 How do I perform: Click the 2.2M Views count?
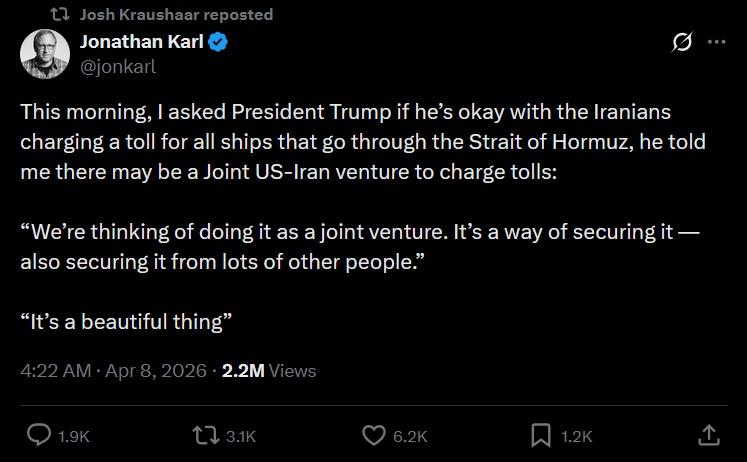pos(268,370)
